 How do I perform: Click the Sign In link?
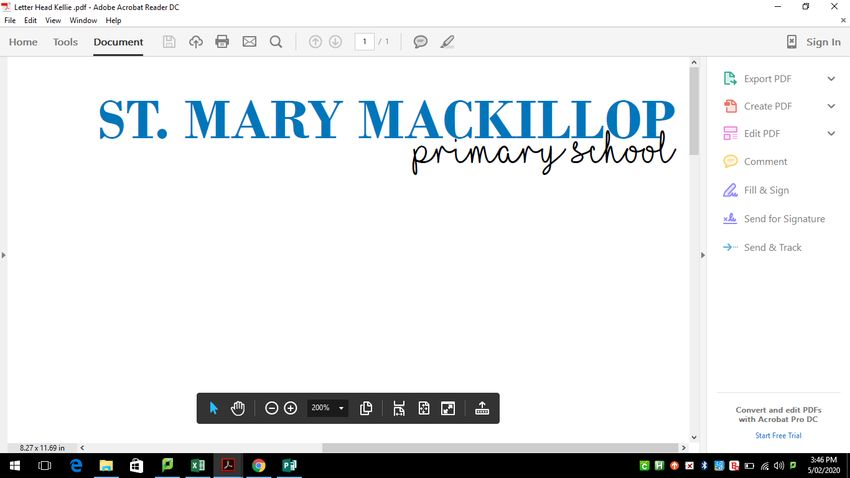click(823, 42)
